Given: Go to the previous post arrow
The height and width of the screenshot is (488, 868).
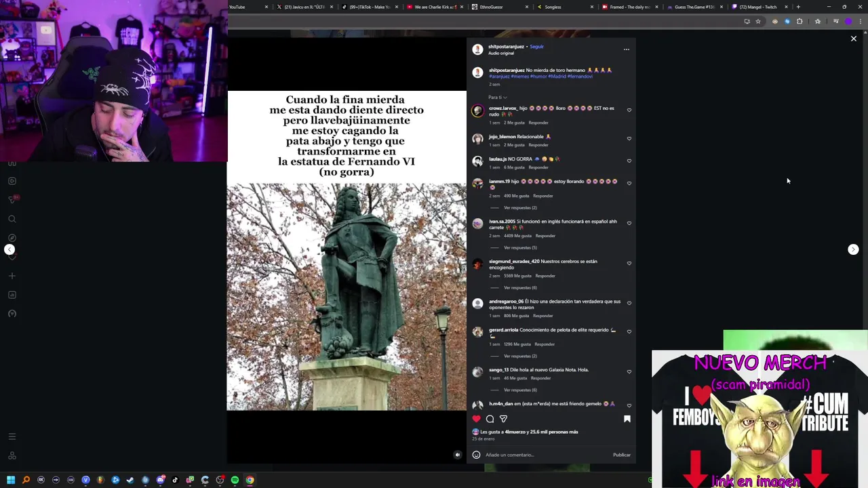Looking at the screenshot, I should 9,249.
